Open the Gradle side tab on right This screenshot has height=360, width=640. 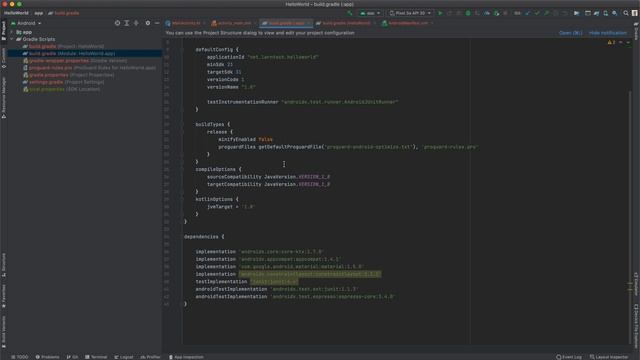click(636, 31)
